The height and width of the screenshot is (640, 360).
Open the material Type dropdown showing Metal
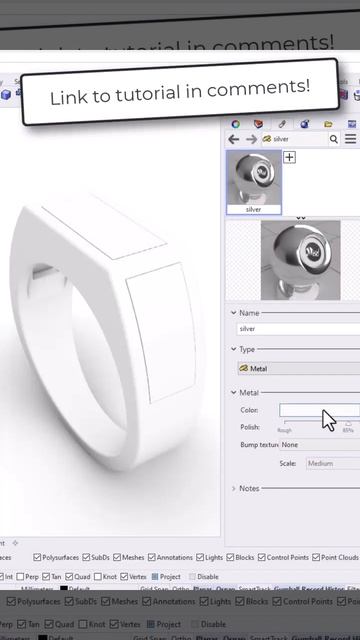[299, 369]
